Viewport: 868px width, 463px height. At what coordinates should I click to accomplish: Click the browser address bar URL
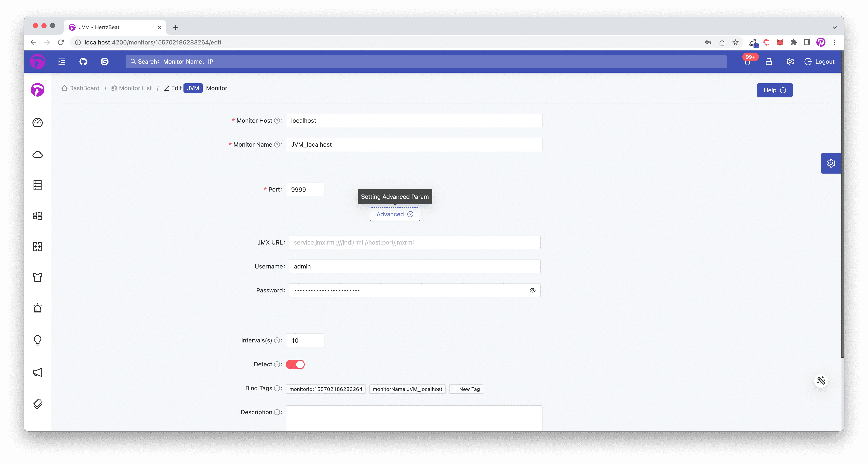[153, 42]
